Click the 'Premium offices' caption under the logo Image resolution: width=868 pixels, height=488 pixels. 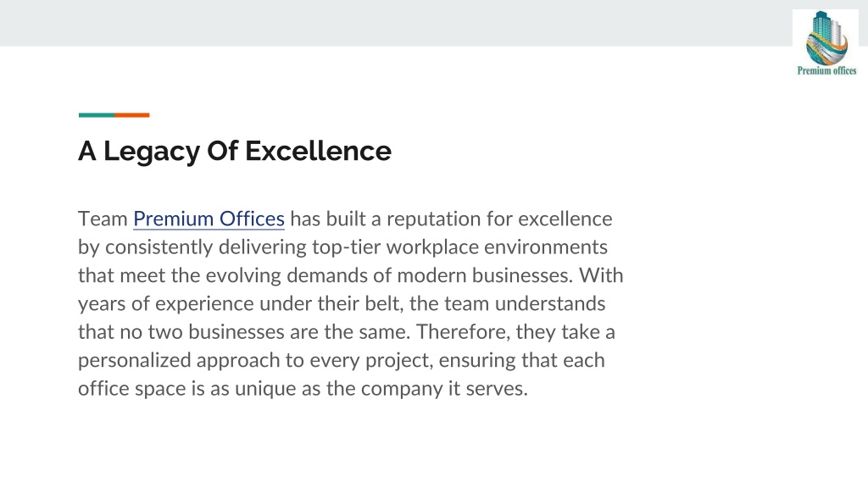(x=826, y=71)
